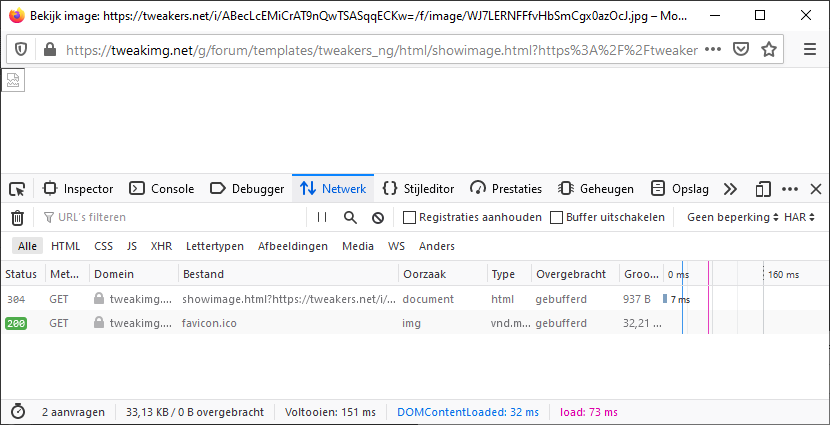830x425 pixels.
Task: Filter requests by XHR
Action: 161,246
